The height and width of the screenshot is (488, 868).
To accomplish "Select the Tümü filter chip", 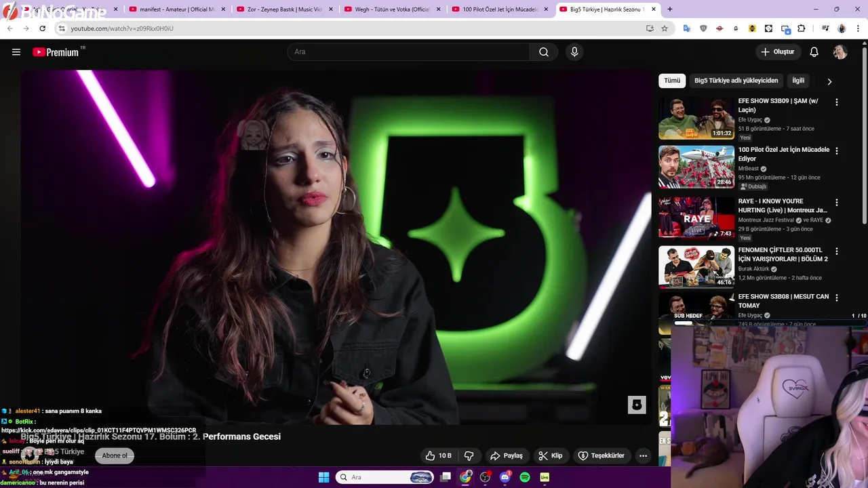I will pyautogui.click(x=672, y=81).
